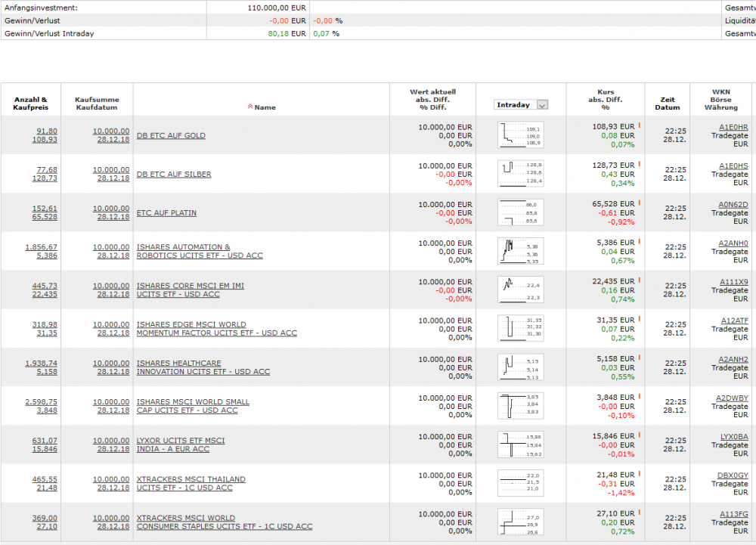Open the Intraday chart type dropdown
The width and height of the screenshot is (756, 545).
click(x=521, y=104)
